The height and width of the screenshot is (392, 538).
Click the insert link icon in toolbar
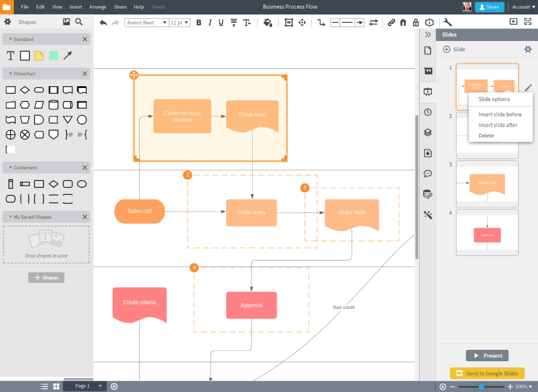point(391,22)
